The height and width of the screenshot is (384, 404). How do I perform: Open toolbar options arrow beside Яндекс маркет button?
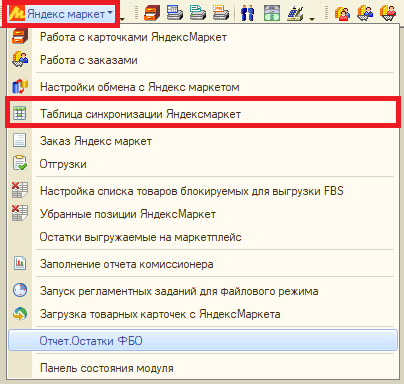tap(123, 19)
